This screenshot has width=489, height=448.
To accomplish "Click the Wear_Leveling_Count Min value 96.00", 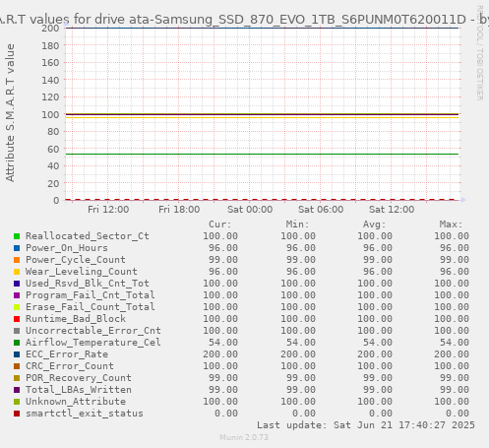I will pyautogui.click(x=301, y=272).
